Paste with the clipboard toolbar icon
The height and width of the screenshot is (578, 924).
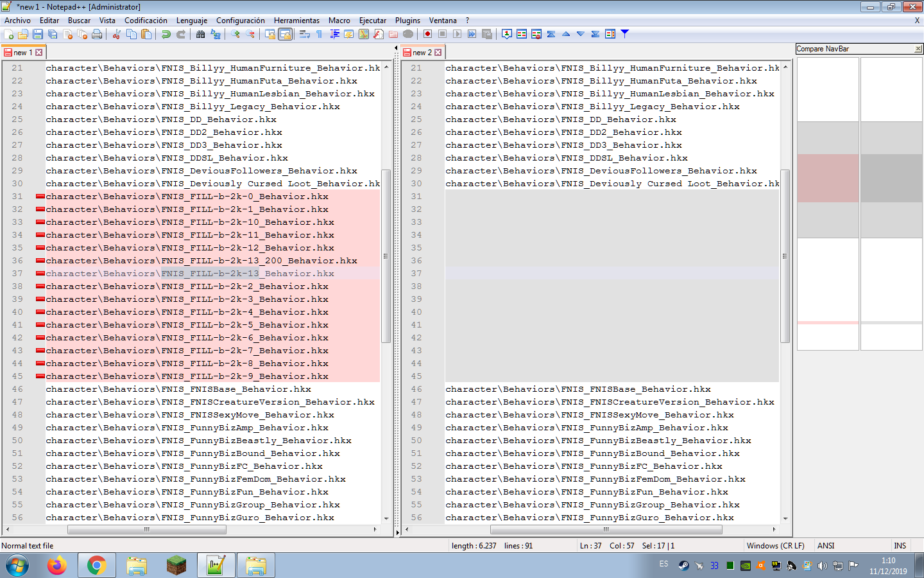click(x=146, y=34)
